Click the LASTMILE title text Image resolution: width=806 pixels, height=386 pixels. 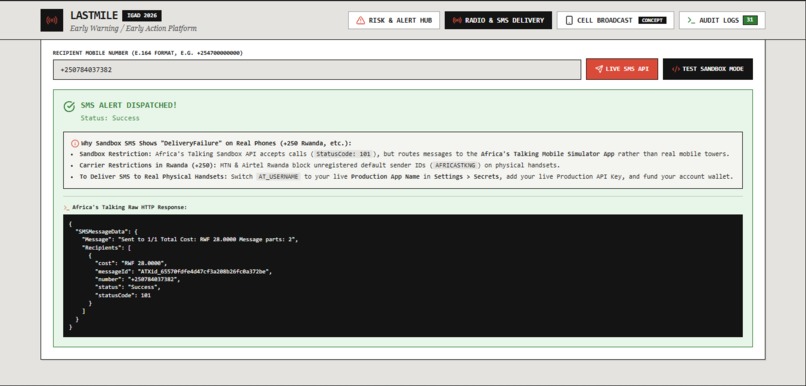point(94,15)
